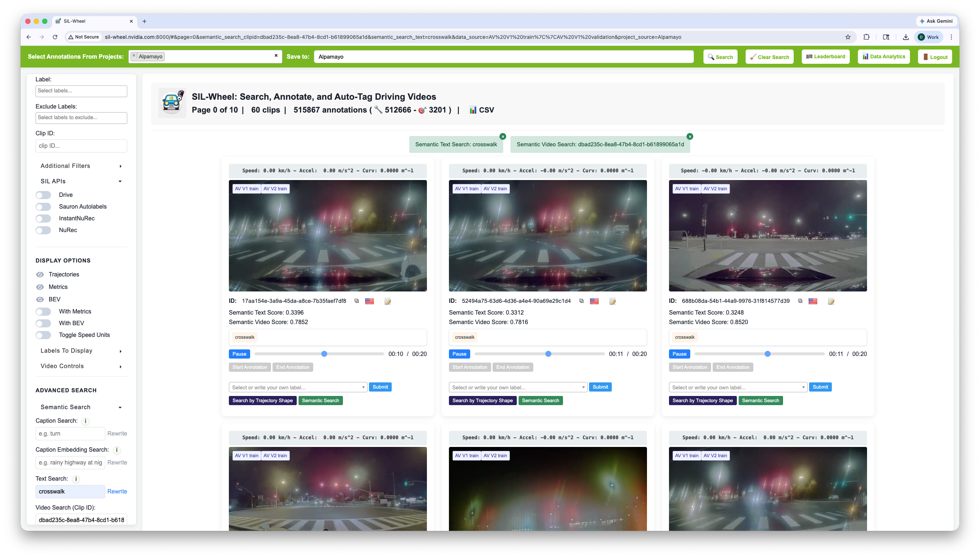Toggle Metrics visibility eye
Image resolution: width=980 pixels, height=558 pixels.
[x=40, y=287]
